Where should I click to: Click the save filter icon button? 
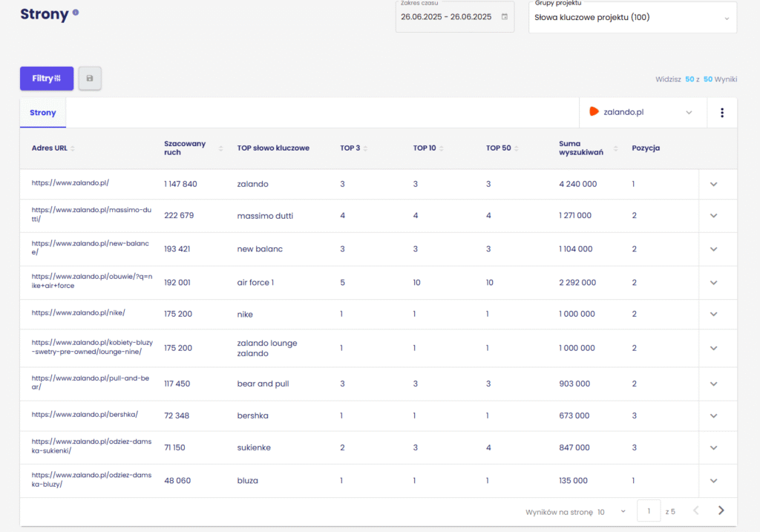[90, 79]
